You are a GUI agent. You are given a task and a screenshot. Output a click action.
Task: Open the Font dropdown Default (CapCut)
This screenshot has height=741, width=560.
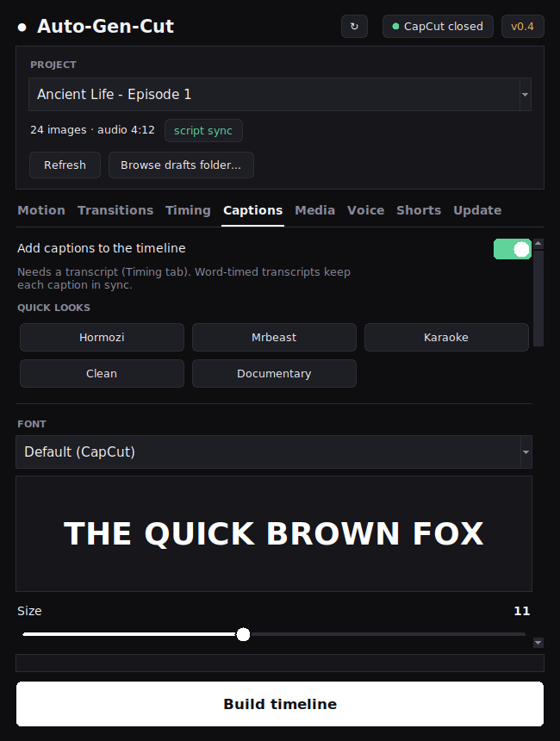pyautogui.click(x=274, y=451)
